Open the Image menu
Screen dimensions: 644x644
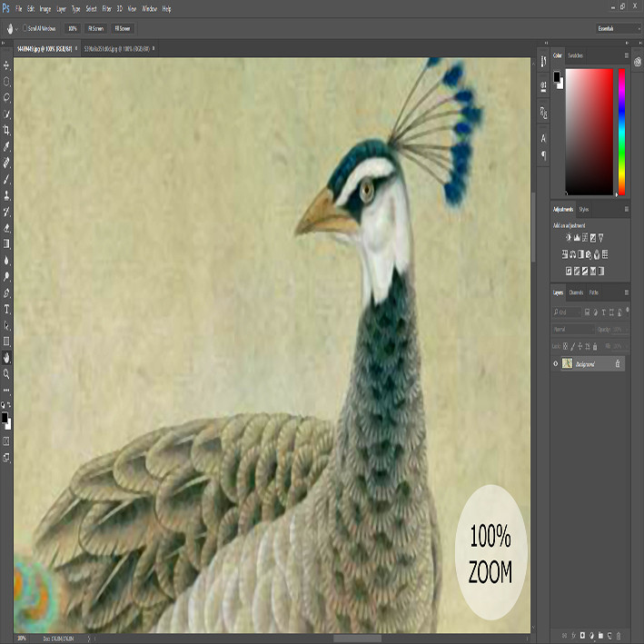point(45,8)
